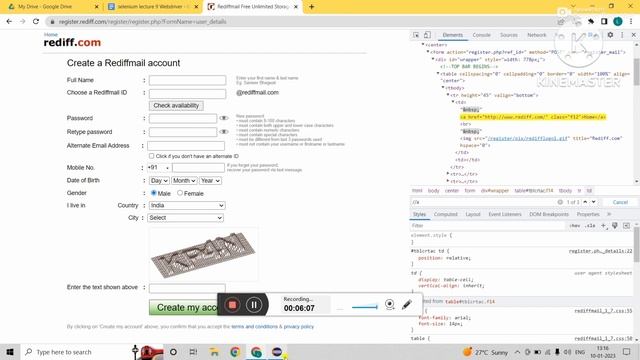Show hidden system tray icons

[x=517, y=352]
